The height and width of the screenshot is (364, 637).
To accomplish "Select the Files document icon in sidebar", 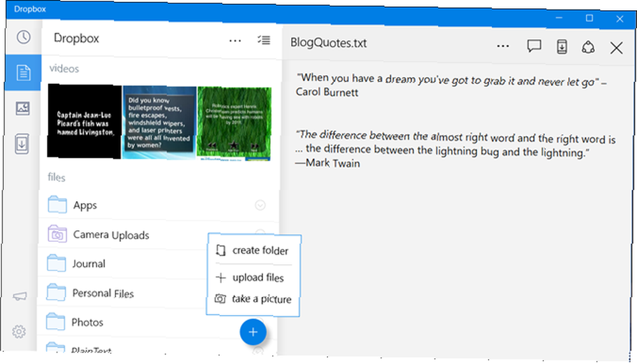I will click(23, 73).
